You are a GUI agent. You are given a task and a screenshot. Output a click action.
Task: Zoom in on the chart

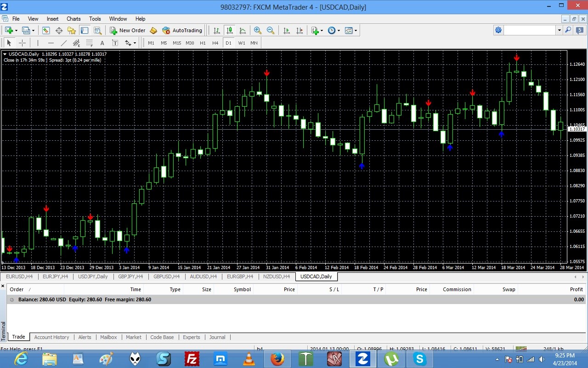point(258,30)
